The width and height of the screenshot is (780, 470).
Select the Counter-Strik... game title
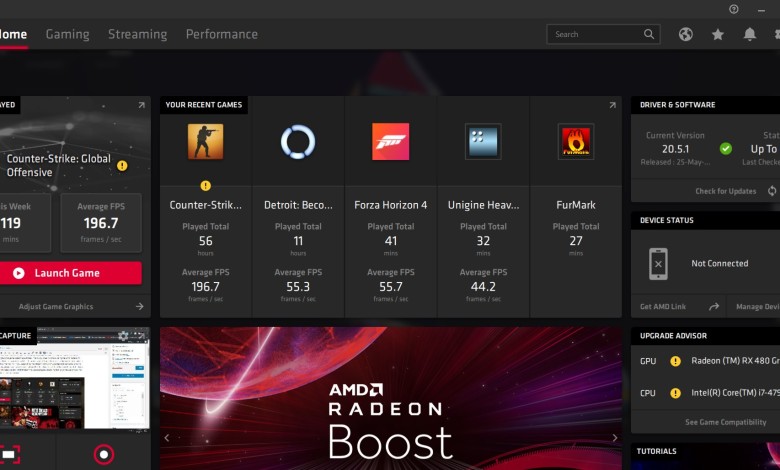coord(205,205)
